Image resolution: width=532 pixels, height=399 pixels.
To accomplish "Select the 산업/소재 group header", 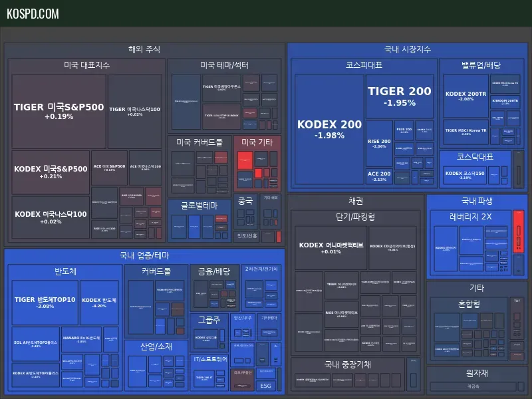I will [156, 346].
